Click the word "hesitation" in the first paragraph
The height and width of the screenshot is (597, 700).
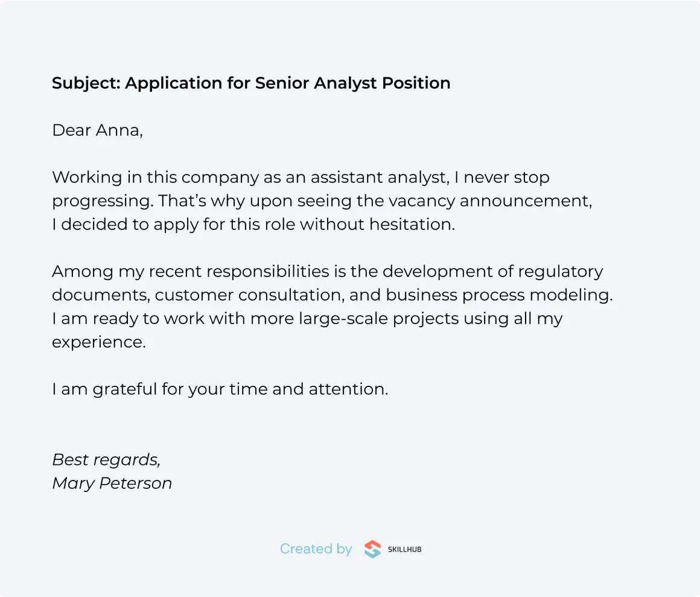[x=410, y=225]
